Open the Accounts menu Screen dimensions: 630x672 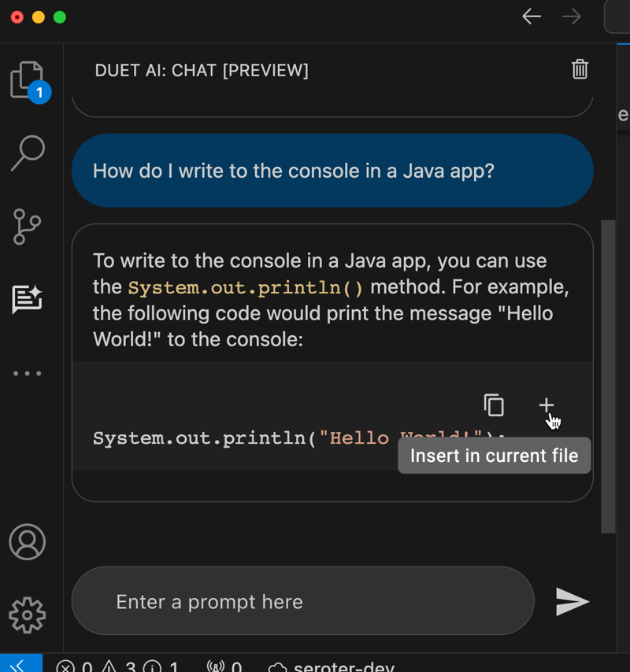click(x=28, y=541)
